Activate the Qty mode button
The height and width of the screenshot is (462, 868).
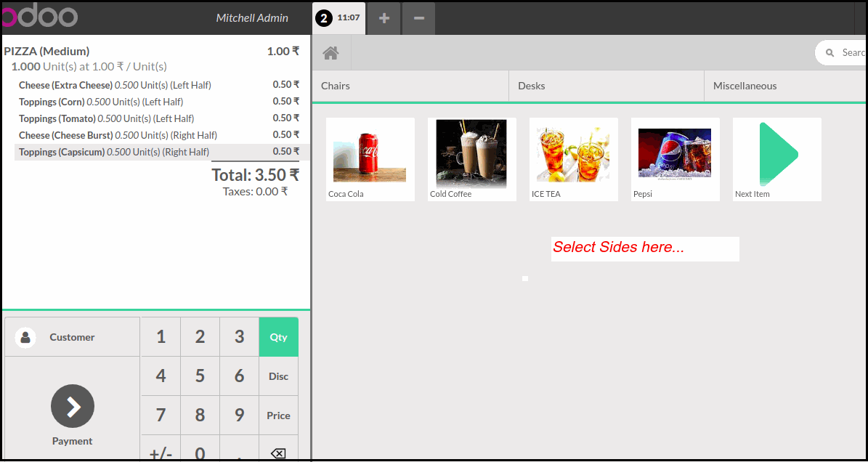click(x=278, y=337)
